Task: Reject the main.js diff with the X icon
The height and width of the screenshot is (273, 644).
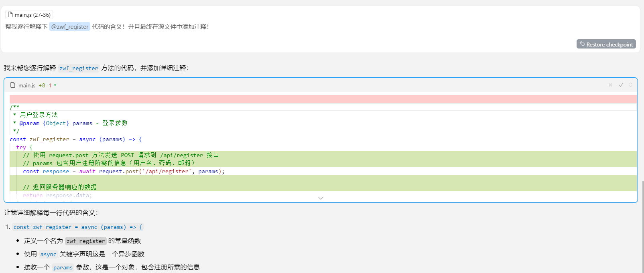Action: 610,85
